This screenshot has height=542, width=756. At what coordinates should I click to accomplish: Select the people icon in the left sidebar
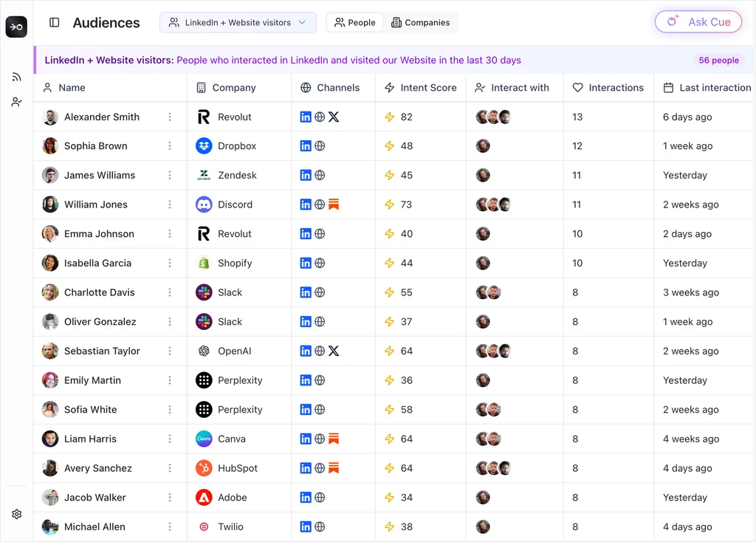(16, 101)
